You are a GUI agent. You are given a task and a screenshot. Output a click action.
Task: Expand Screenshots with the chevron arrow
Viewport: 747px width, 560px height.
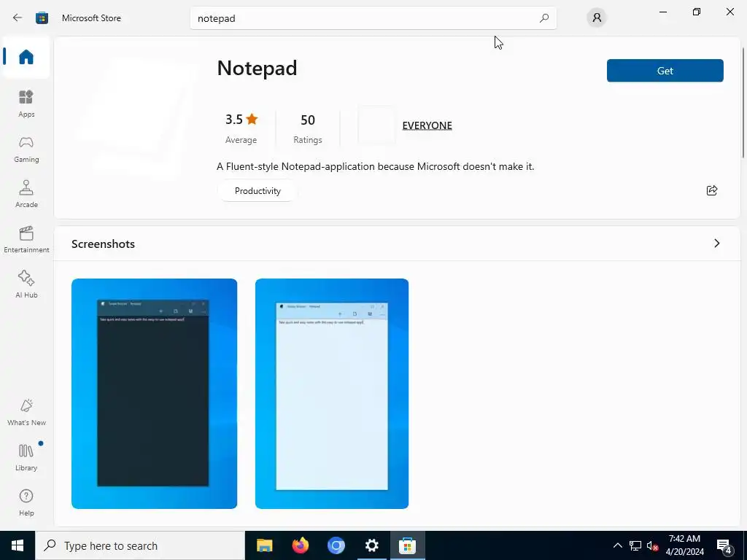(717, 244)
